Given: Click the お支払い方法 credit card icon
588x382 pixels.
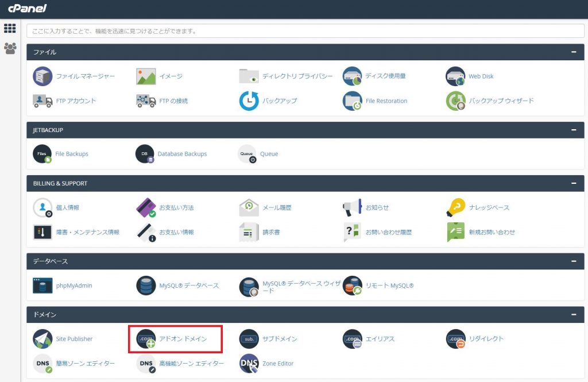Looking at the screenshot, I should coord(146,207).
